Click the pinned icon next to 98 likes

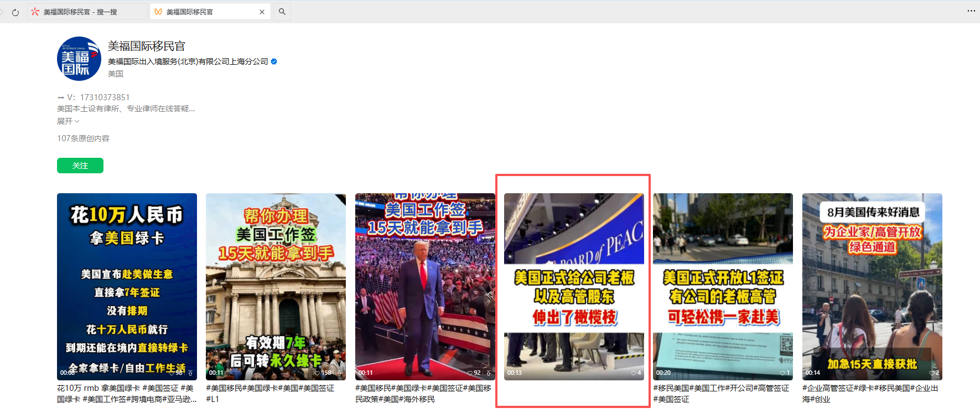pos(190,373)
